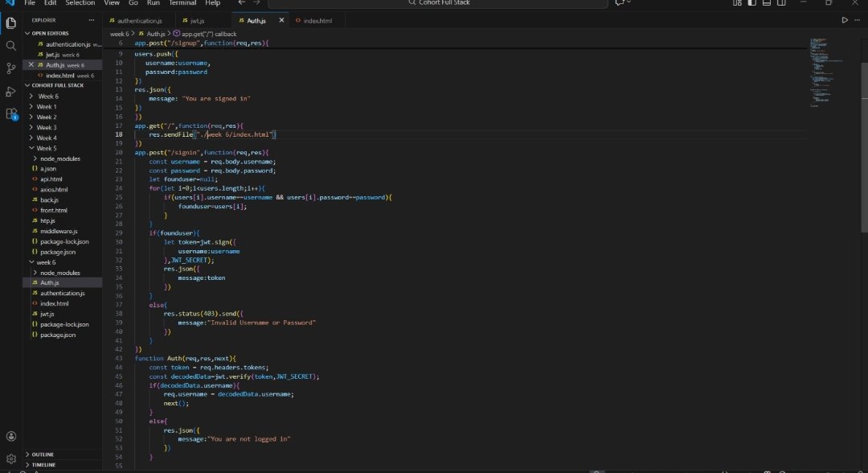Collapse the Week 5 folder
The image size is (868, 473).
pos(46,149)
